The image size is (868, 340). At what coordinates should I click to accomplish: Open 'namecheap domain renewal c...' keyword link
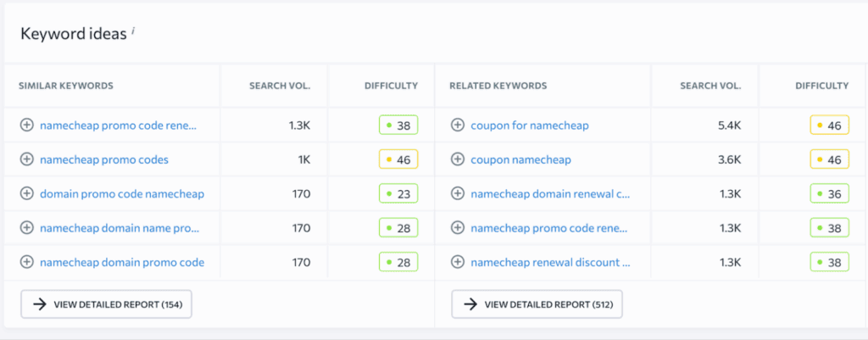click(x=550, y=194)
